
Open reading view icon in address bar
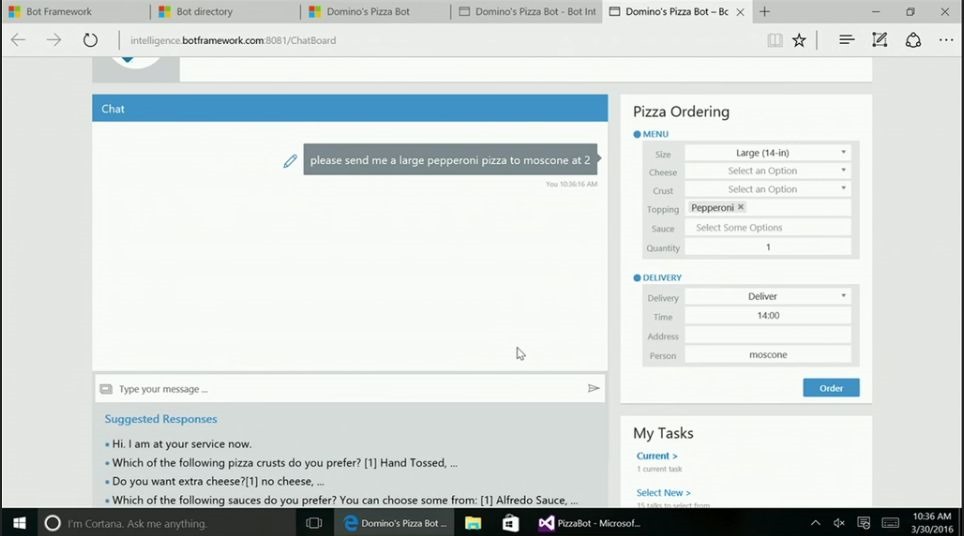775,41
